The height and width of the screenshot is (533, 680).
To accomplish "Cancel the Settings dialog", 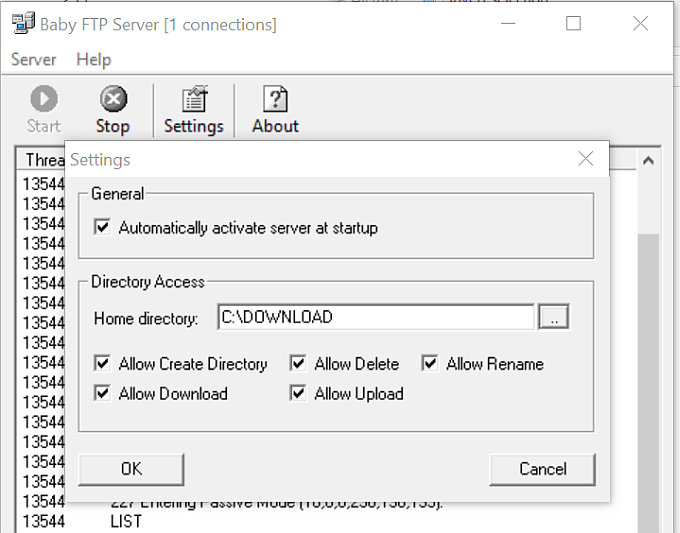I will (x=542, y=469).
